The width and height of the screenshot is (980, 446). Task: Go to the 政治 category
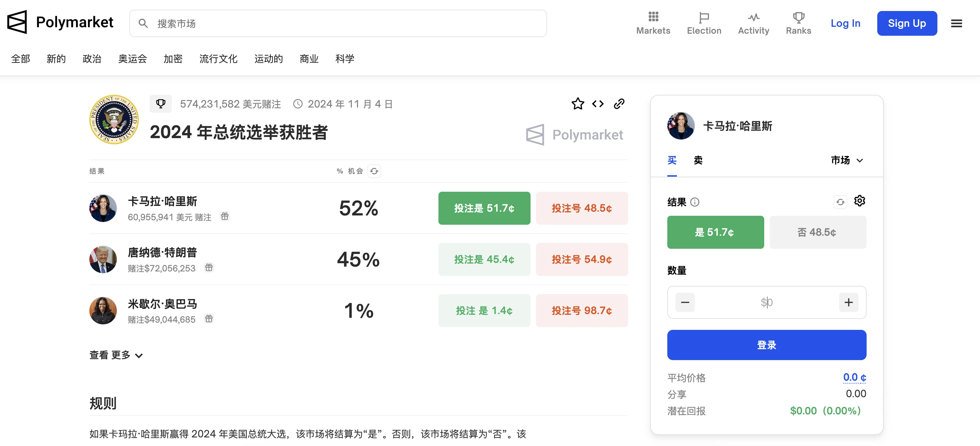pos(92,59)
